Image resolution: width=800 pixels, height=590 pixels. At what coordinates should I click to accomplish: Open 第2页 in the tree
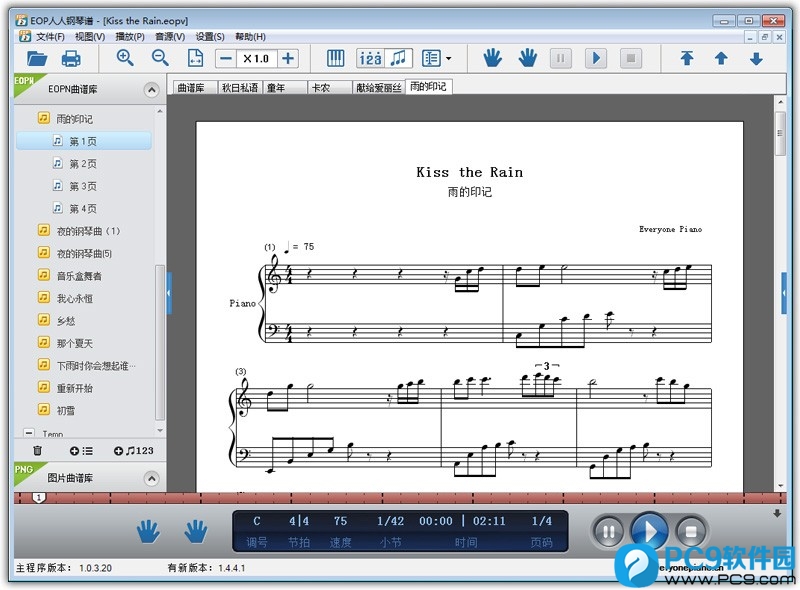tap(83, 164)
